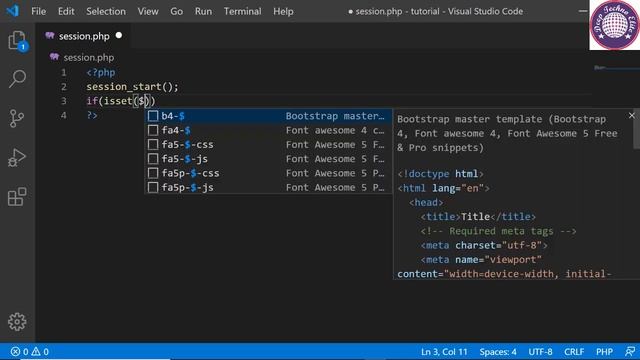640x360 pixels.
Task: Click the Ln 3, Col 11 status item
Action: pyautogui.click(x=444, y=351)
